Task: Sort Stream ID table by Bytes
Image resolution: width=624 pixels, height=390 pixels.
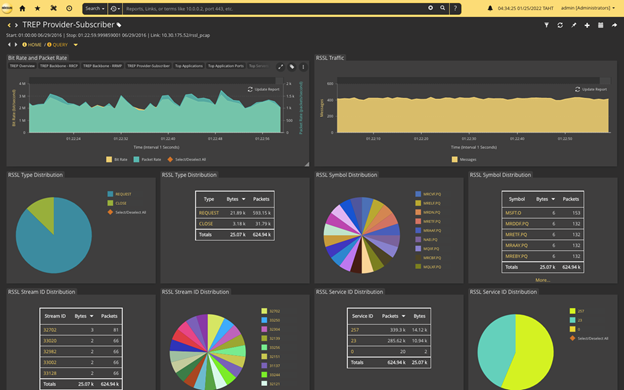Action: pos(84,316)
